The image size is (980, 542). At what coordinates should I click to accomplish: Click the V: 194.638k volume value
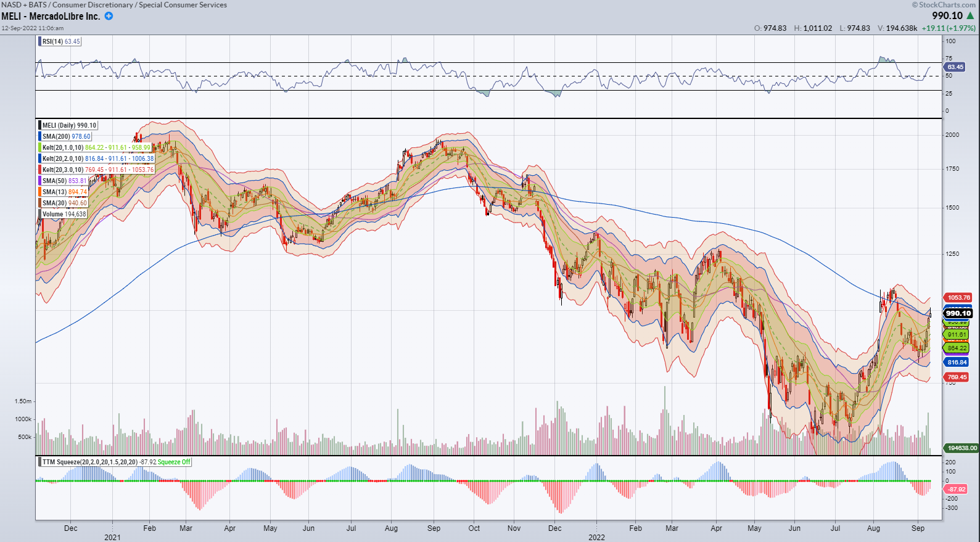[x=897, y=28]
